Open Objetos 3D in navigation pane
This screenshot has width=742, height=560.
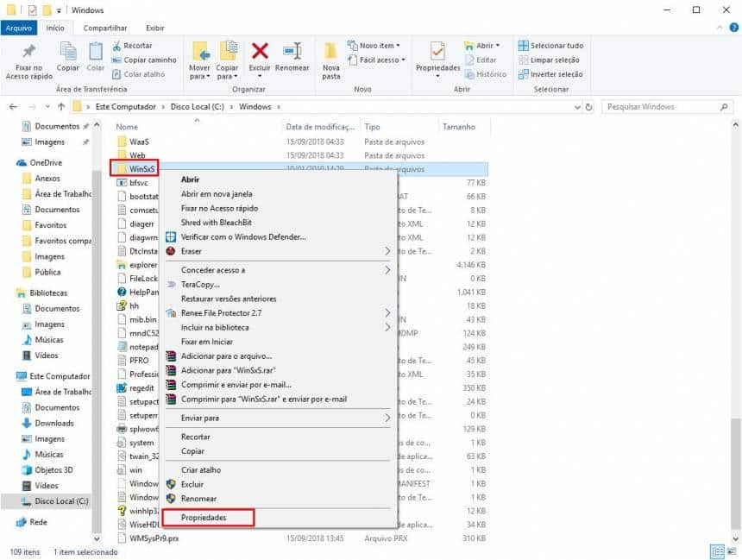[47, 470]
